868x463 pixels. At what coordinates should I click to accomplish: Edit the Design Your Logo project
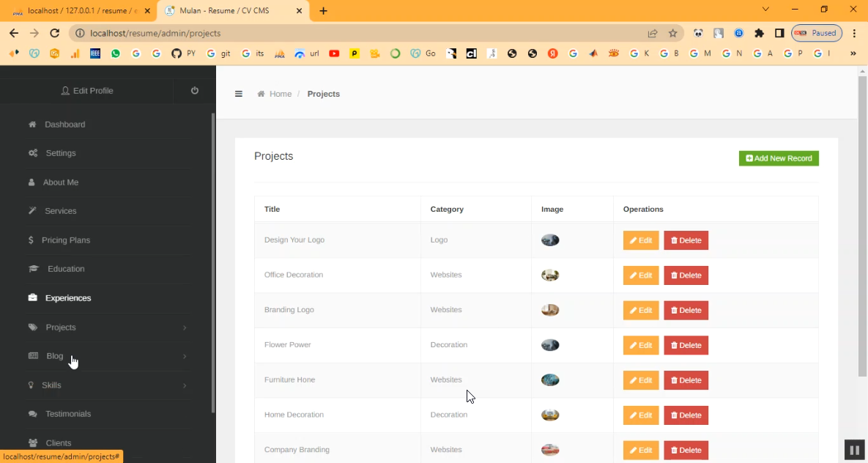click(x=640, y=240)
